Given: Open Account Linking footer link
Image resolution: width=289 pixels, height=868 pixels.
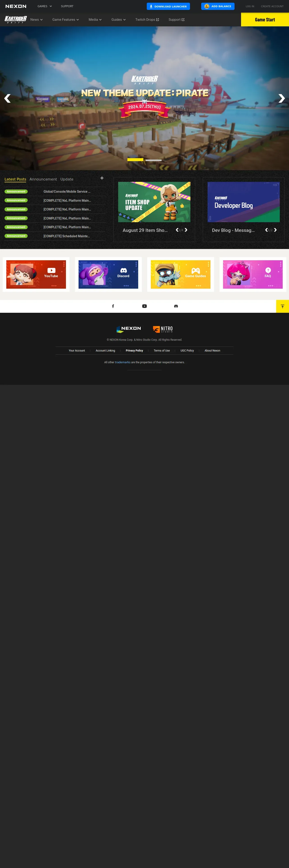Looking at the screenshot, I should (x=105, y=350).
